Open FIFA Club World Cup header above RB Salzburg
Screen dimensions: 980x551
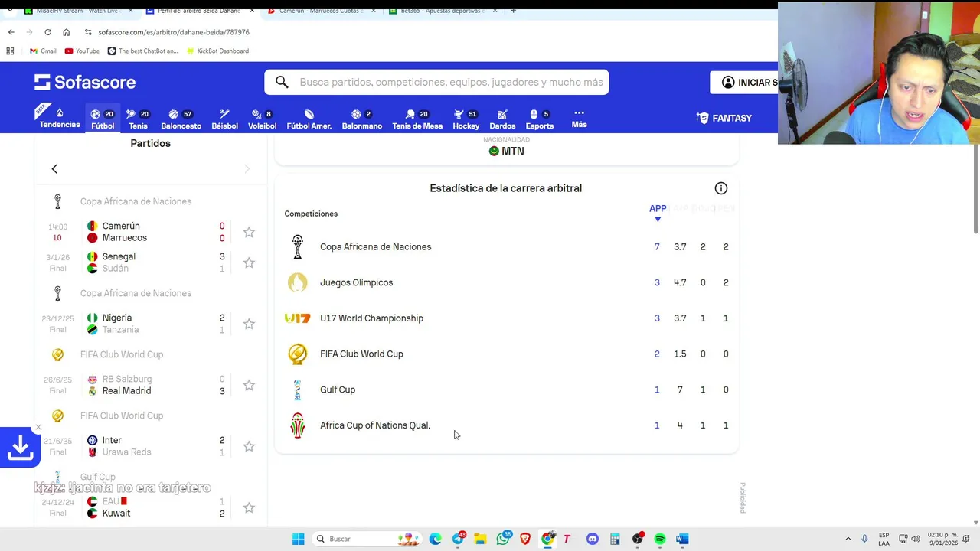[122, 354]
